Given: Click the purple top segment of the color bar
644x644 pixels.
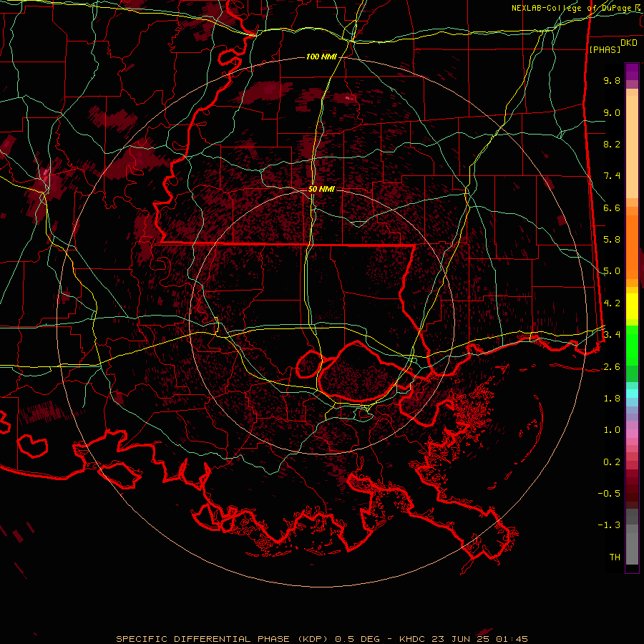Looking at the screenshot, I should [632, 72].
